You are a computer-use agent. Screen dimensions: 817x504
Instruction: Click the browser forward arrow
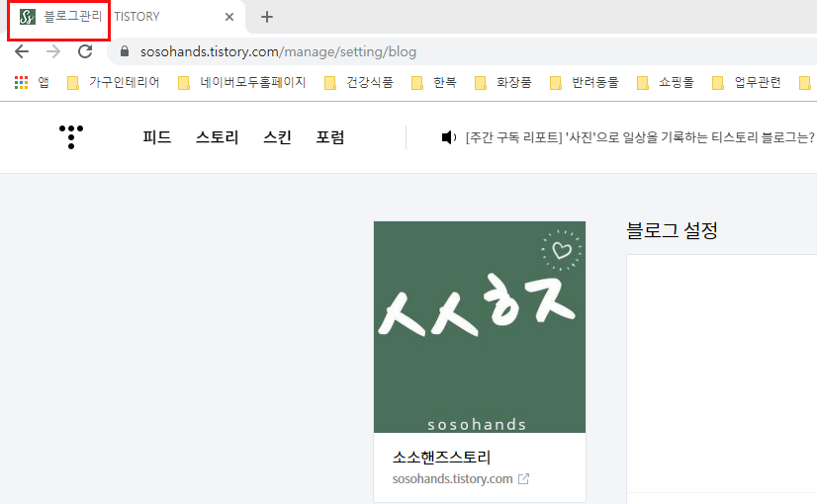tap(53, 51)
